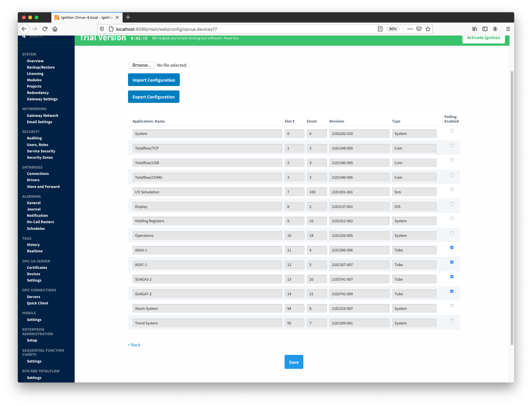532x406 pixels.
Task: Disable polling for AGA3-1
Action: [452, 248]
